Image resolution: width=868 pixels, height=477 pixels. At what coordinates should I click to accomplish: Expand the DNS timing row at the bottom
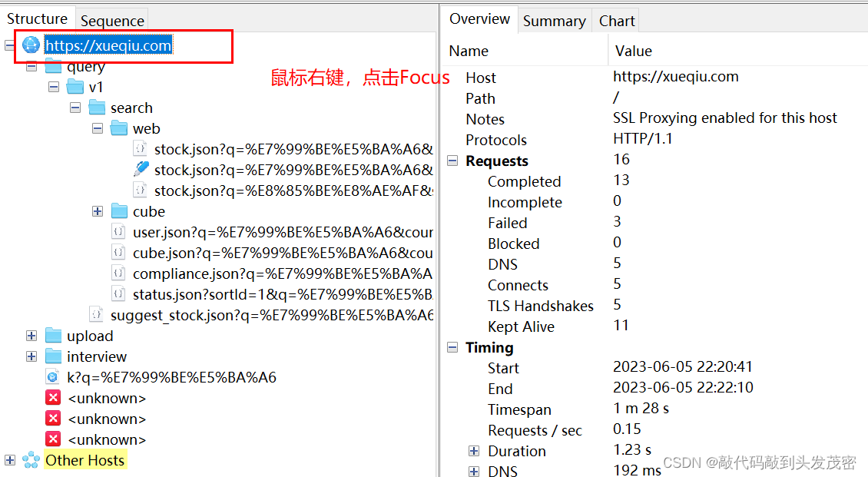(x=474, y=472)
